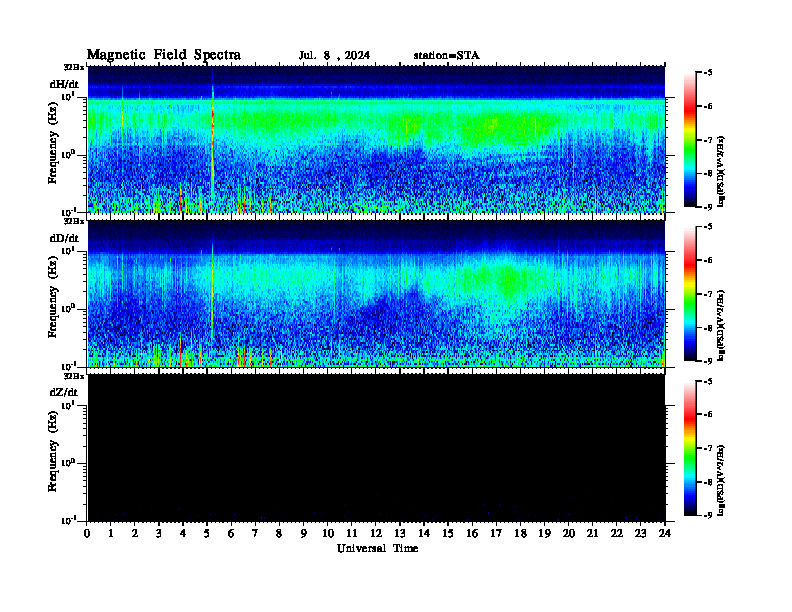The height and width of the screenshot is (612, 792).
Task: Click the green patch near 17 UT in dD/dt
Action: point(508,279)
